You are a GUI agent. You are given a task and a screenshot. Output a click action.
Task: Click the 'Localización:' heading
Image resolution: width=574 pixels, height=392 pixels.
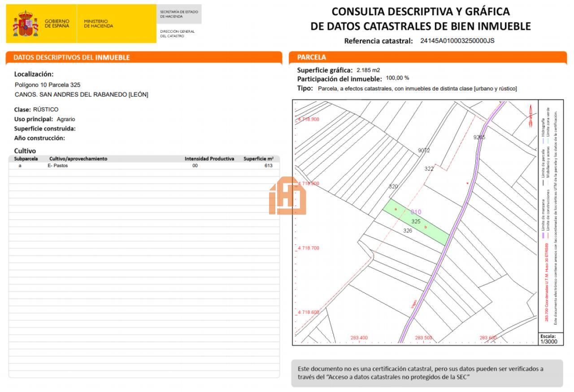34,74
